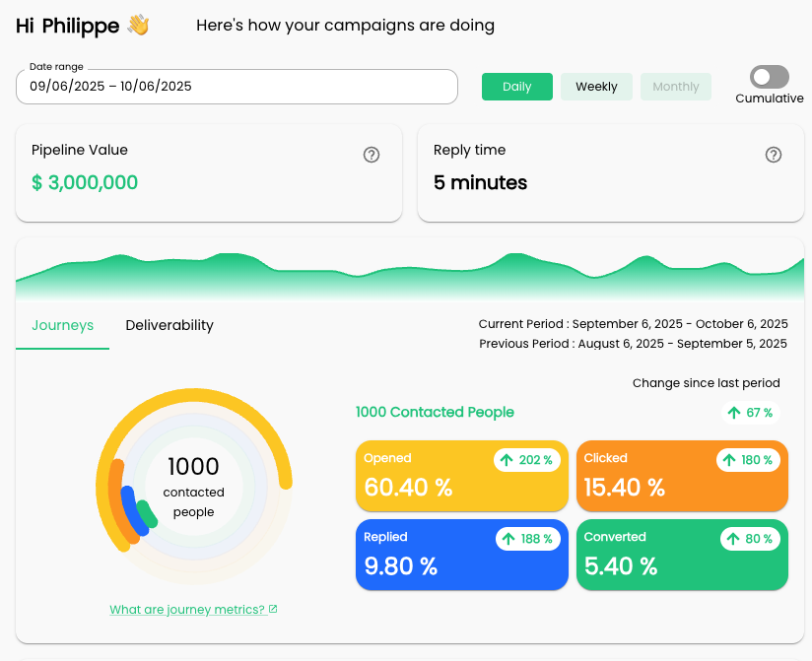Viewport: 812px width, 661px height.
Task: Select the Daily granularity button
Action: pos(516,87)
